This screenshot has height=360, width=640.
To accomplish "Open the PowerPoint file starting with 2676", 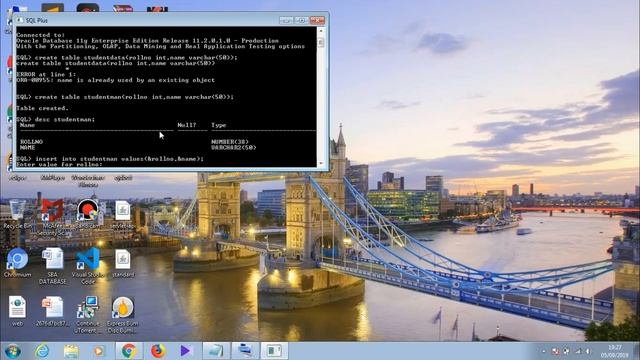I will (x=52, y=311).
